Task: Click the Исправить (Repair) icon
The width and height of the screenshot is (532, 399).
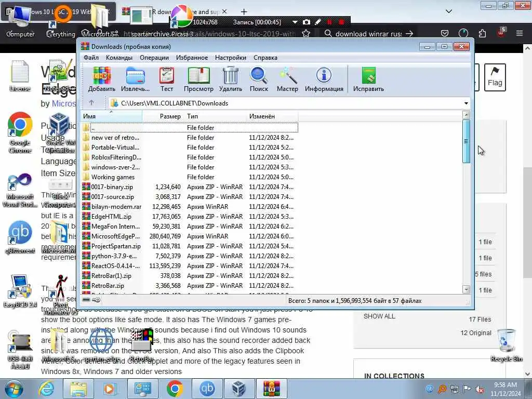Action: click(368, 79)
